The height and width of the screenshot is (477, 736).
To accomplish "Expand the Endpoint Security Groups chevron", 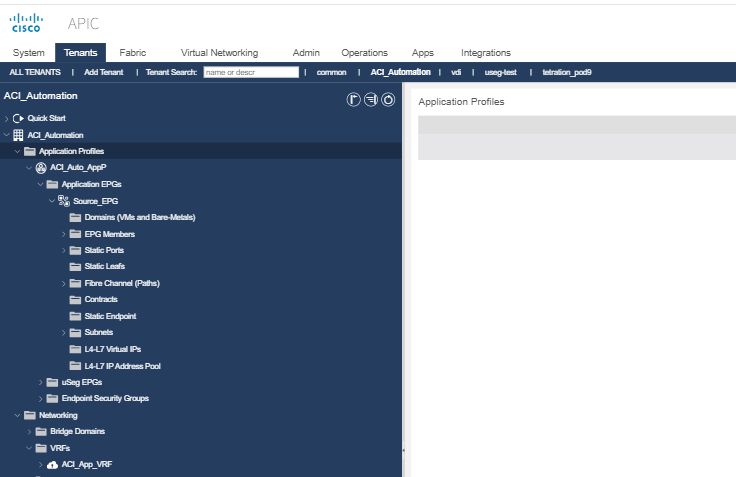I will click(41, 399).
